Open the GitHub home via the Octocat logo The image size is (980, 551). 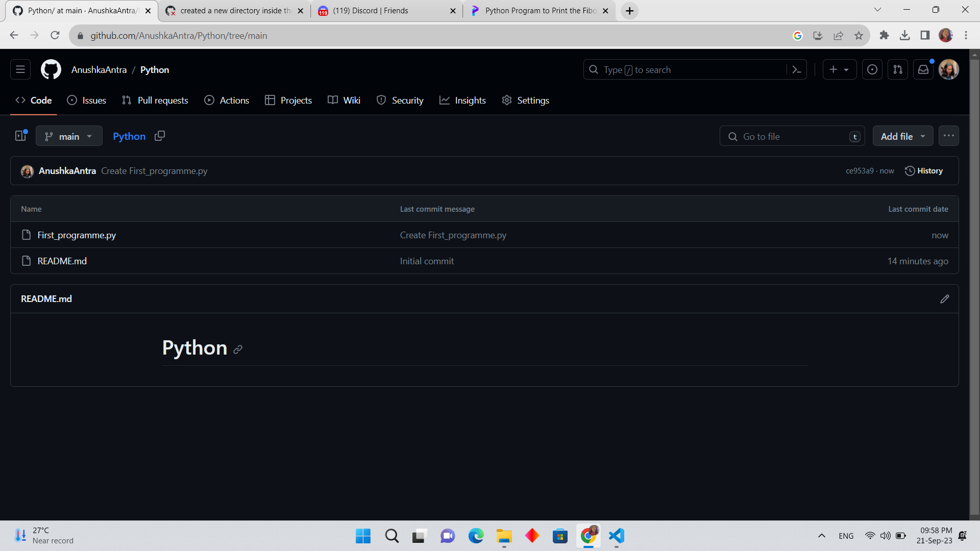point(51,69)
